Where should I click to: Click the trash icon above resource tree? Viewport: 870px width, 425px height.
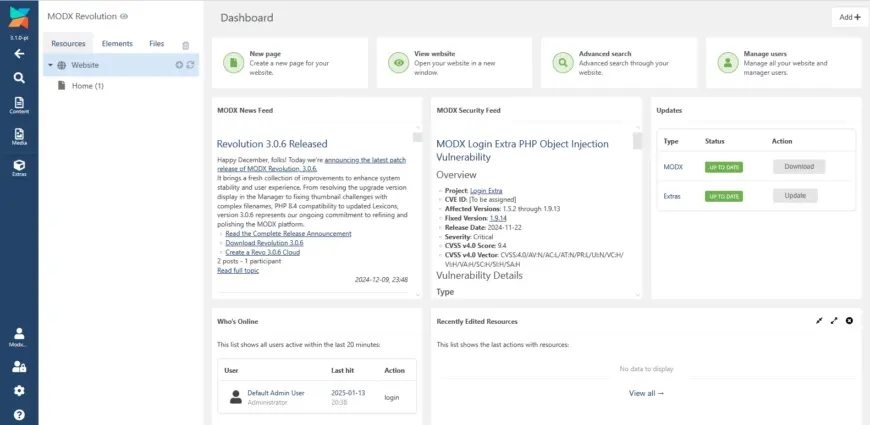pos(185,45)
